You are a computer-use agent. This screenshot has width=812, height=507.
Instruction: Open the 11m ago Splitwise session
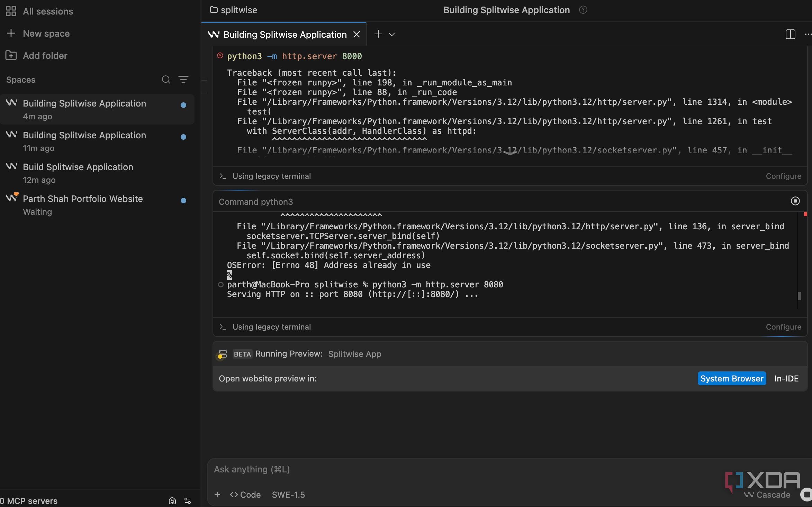point(97,141)
